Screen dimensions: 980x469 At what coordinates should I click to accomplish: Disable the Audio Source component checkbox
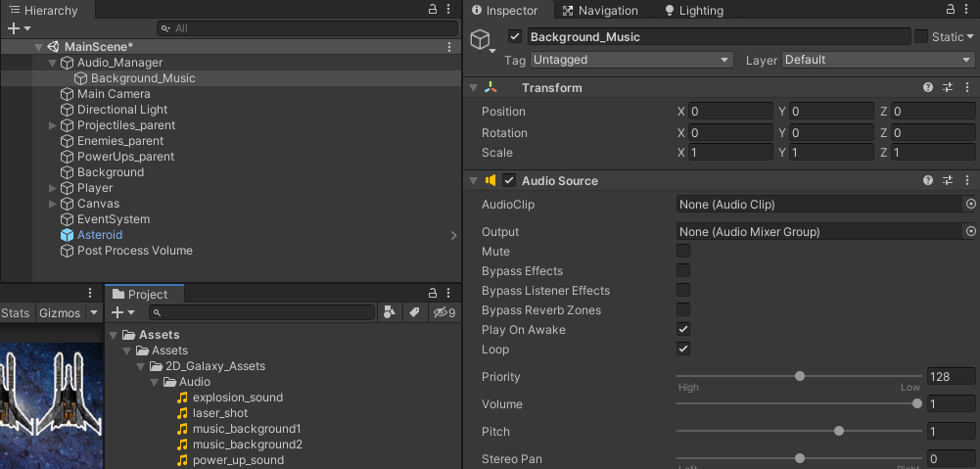(x=509, y=181)
